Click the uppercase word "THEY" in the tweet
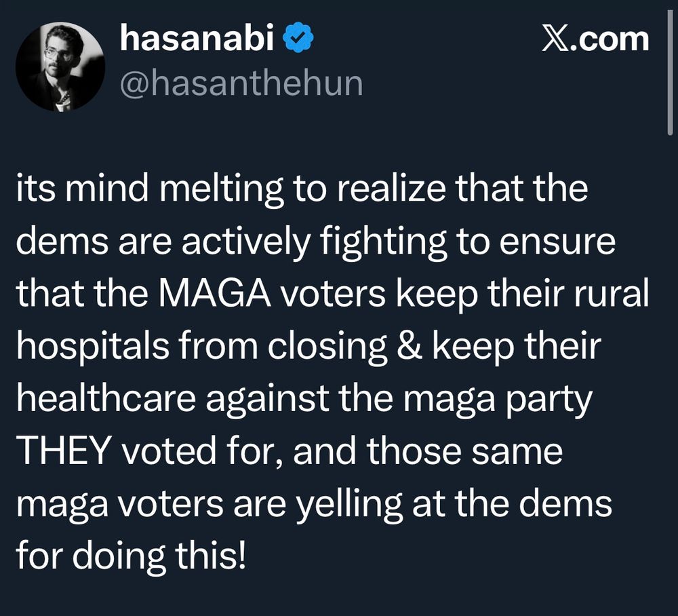This screenshot has width=678, height=616. (64, 450)
